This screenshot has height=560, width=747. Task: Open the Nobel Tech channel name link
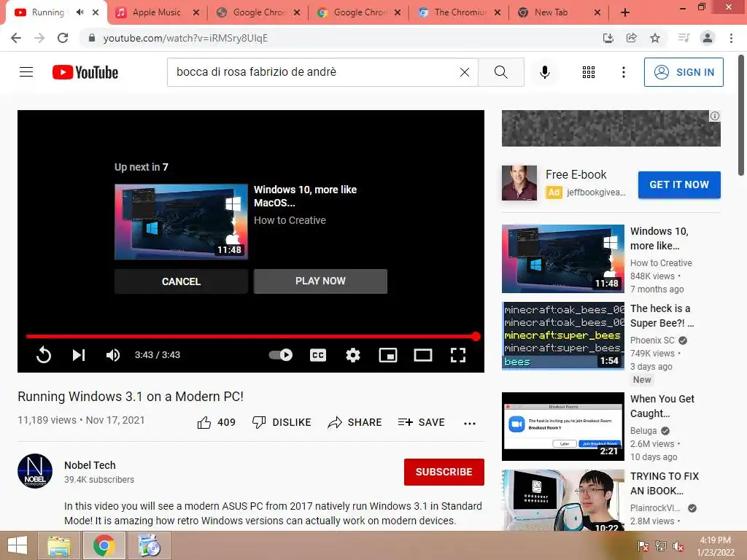tap(90, 465)
